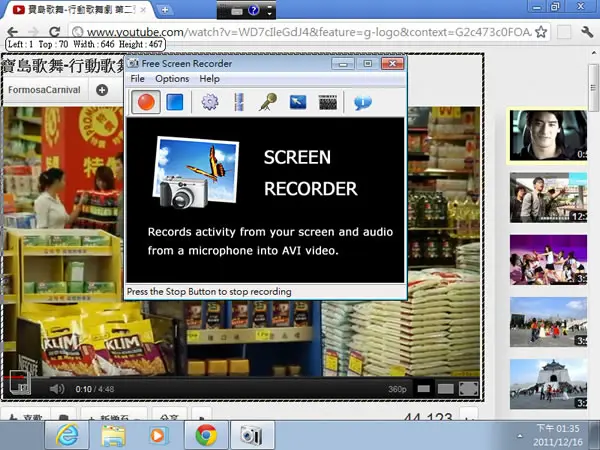Open the Chrome wrench menu
This screenshot has width=600, height=450.
pyautogui.click(x=587, y=32)
